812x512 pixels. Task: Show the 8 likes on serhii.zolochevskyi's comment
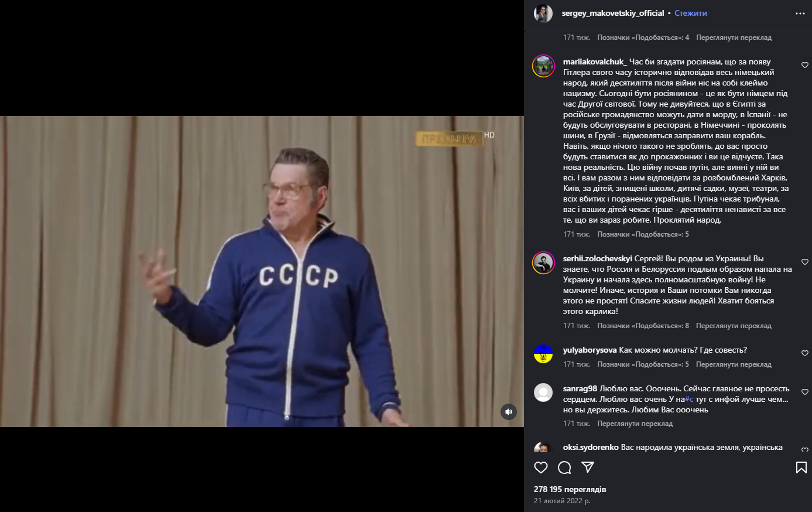(x=643, y=326)
